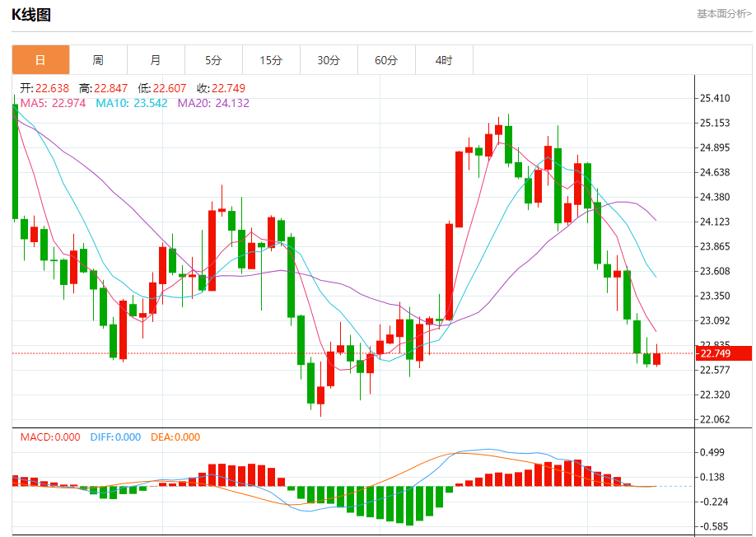This screenshot has height=537, width=756.
Task: Click the last red candlestick on the chart
Action: (x=656, y=358)
